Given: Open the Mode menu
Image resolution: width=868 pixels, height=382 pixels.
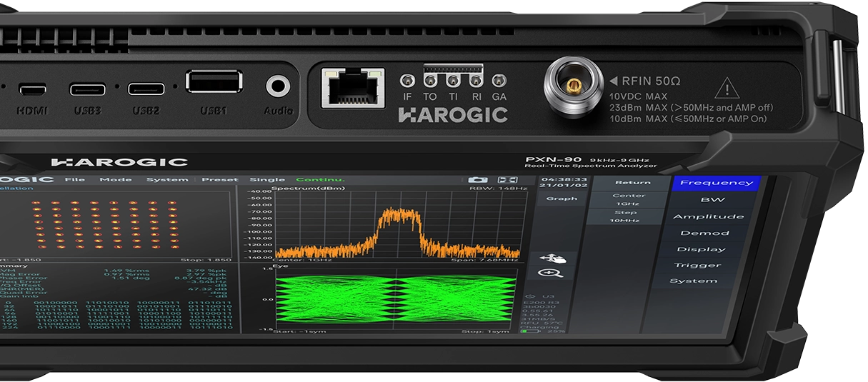Looking at the screenshot, I should coord(116,180).
